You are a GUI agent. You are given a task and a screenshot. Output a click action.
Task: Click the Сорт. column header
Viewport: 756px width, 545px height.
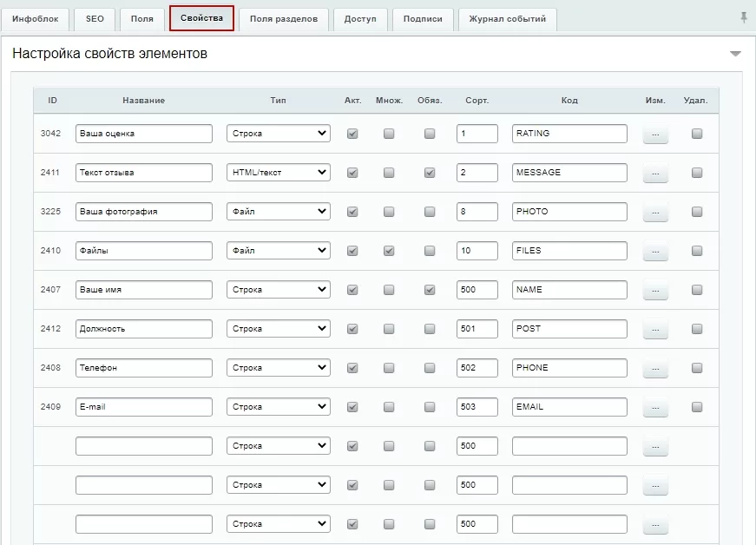tap(477, 100)
